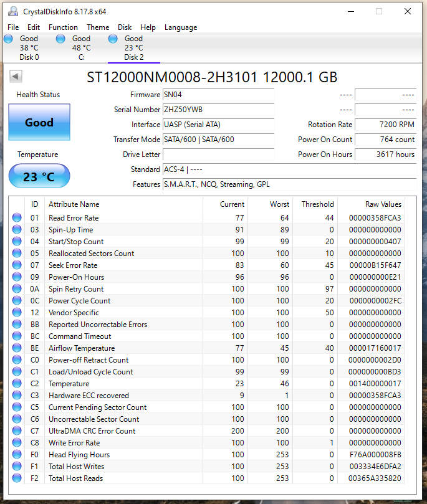Click the CrystalDiskInfo app icon in title bar
This screenshot has width=427, height=504.
coord(12,11)
